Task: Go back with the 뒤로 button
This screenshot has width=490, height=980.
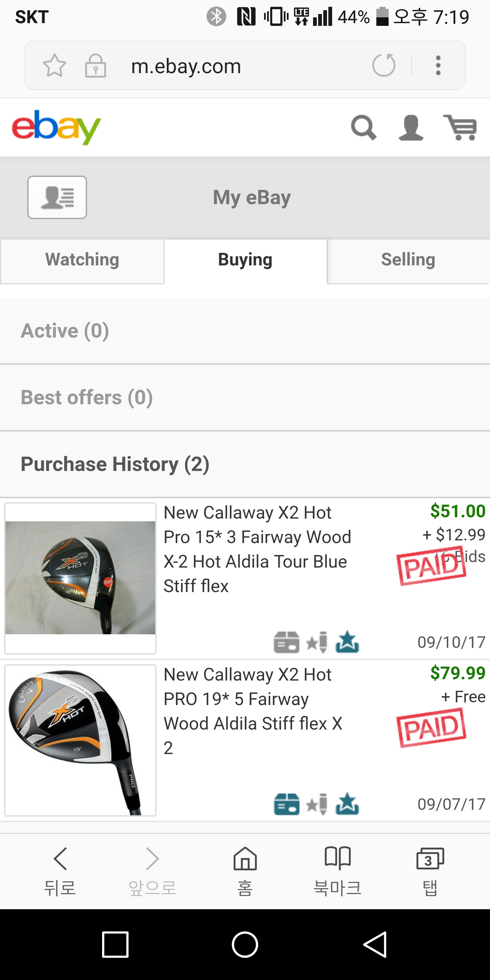Action: click(60, 870)
